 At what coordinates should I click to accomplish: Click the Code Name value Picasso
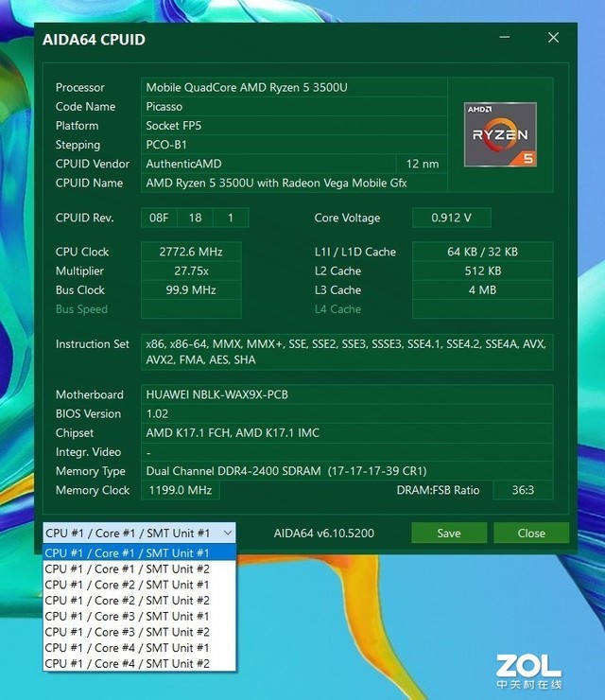294,107
